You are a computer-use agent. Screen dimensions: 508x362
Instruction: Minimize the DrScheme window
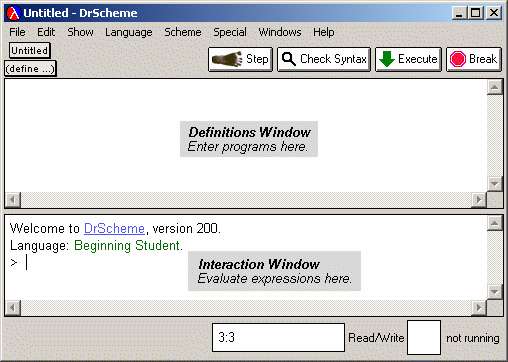click(x=459, y=13)
